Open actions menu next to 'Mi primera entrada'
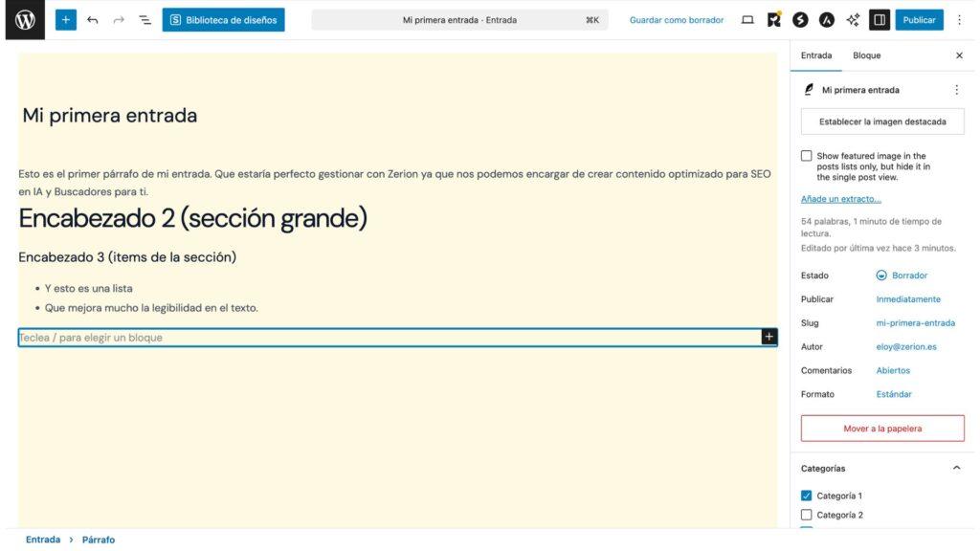The width and height of the screenshot is (980, 551). click(x=956, y=90)
